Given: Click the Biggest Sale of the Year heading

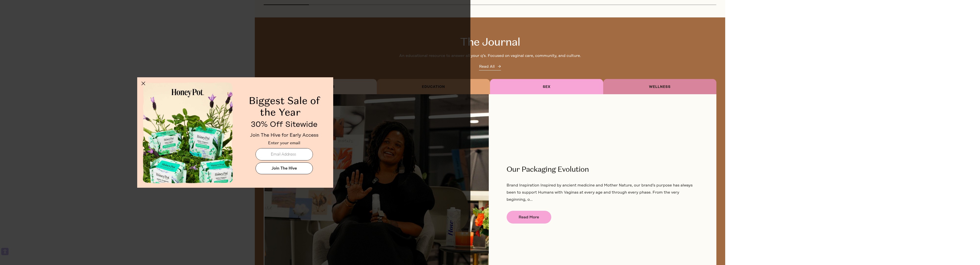Looking at the screenshot, I should 284,106.
